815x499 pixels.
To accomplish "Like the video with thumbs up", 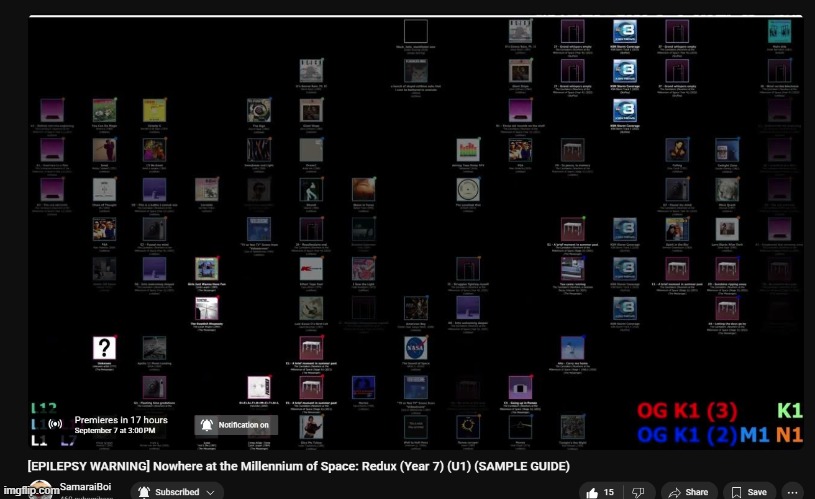I will click(x=600, y=492).
